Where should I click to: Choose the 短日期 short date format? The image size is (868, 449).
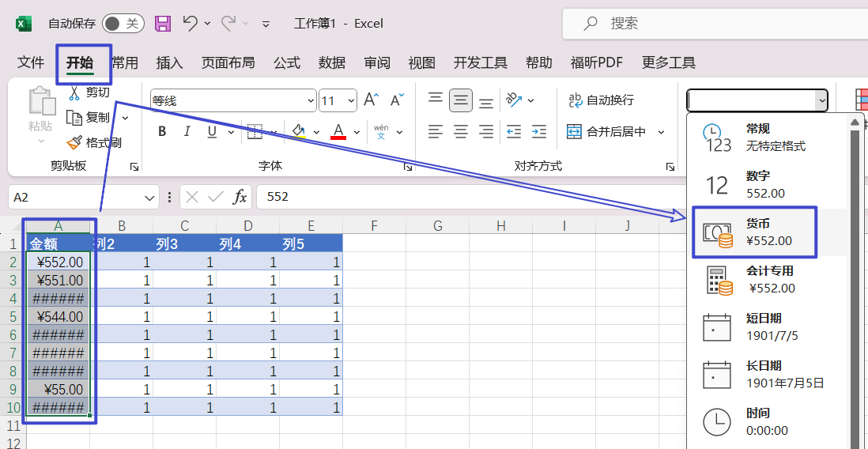point(764,326)
